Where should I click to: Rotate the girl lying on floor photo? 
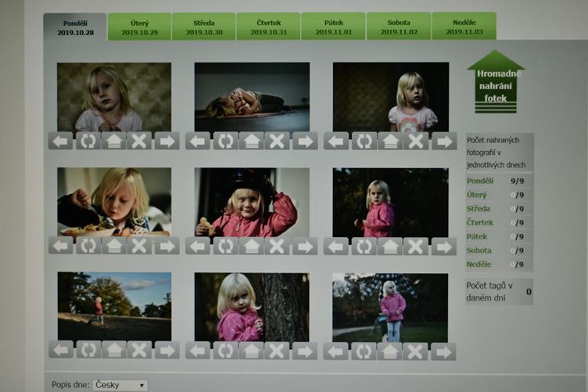click(x=225, y=142)
